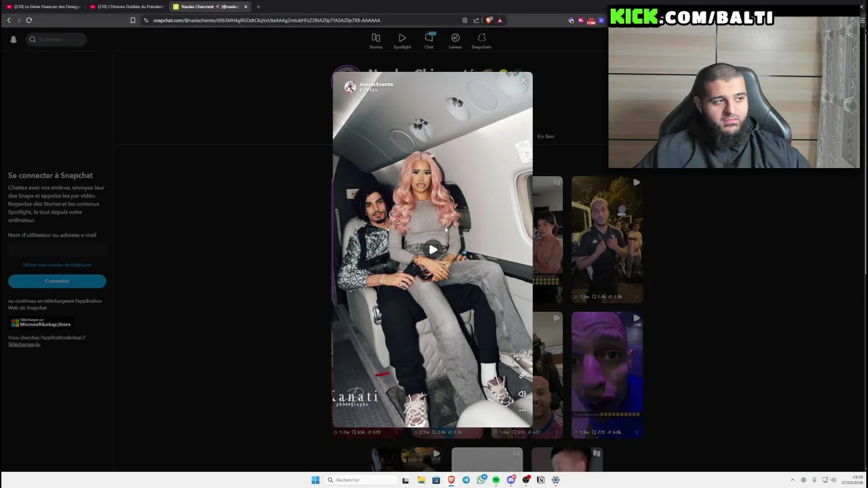
Task: Open WhatsApp from the taskbar
Action: (x=481, y=480)
